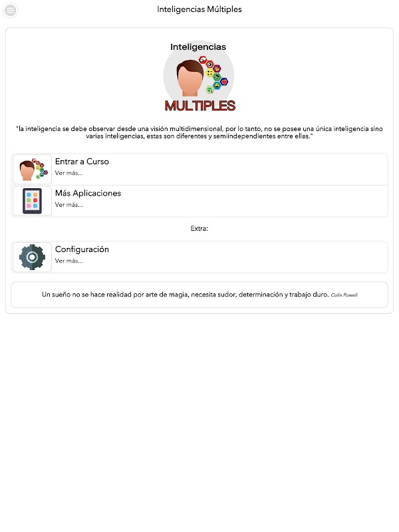Image resolution: width=399 pixels, height=532 pixels.
Task: Click Ver más under Configuración
Action: pyautogui.click(x=69, y=261)
